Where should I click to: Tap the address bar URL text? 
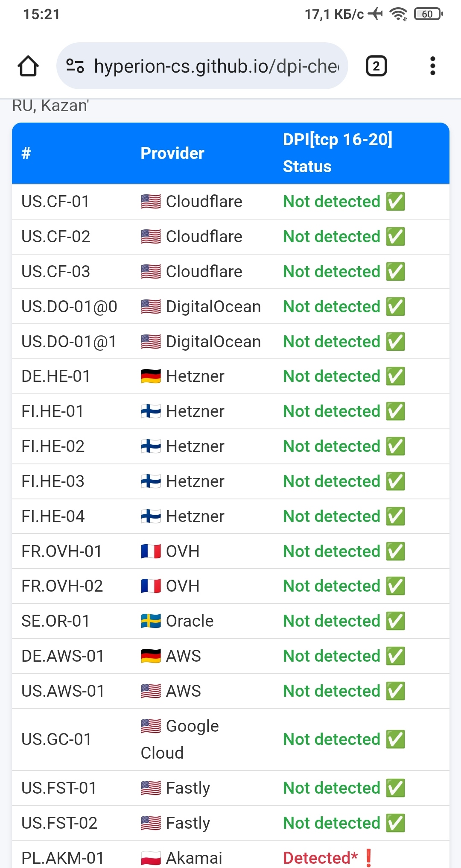pos(216,66)
